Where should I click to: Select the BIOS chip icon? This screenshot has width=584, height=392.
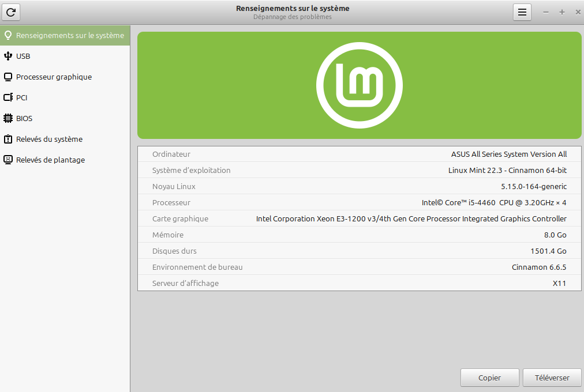click(x=8, y=118)
